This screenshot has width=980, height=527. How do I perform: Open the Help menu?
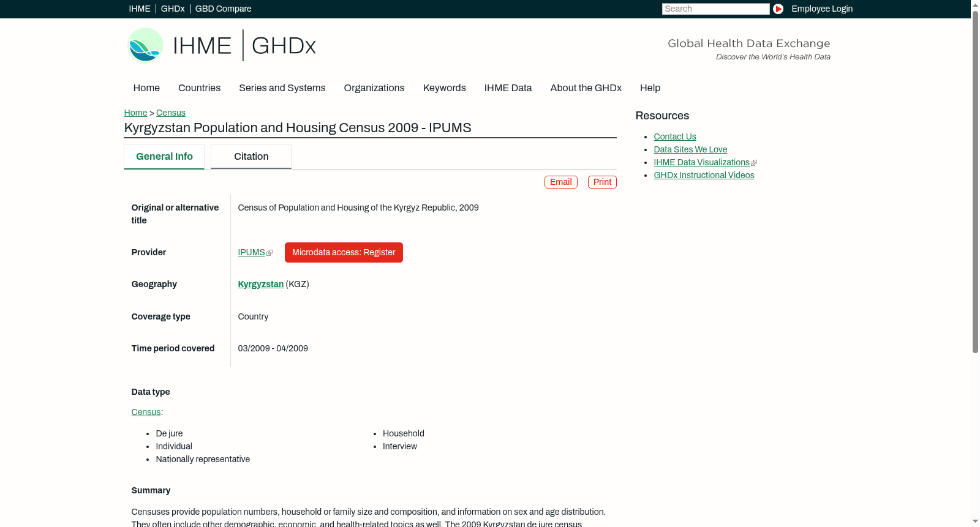point(650,88)
